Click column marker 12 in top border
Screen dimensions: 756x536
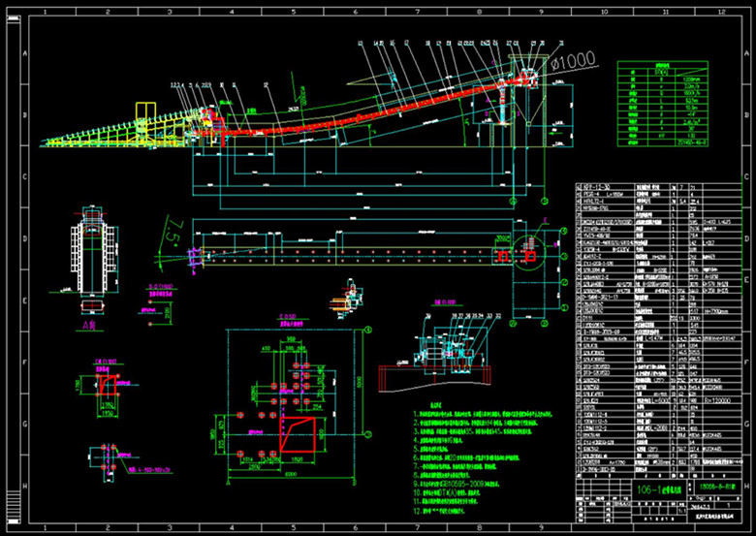tap(719, 9)
